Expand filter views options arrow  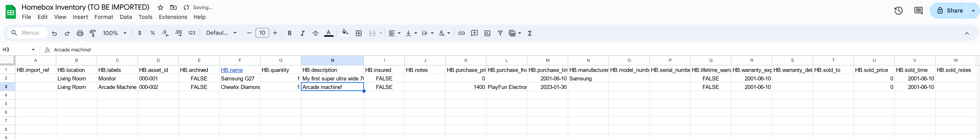click(520, 33)
